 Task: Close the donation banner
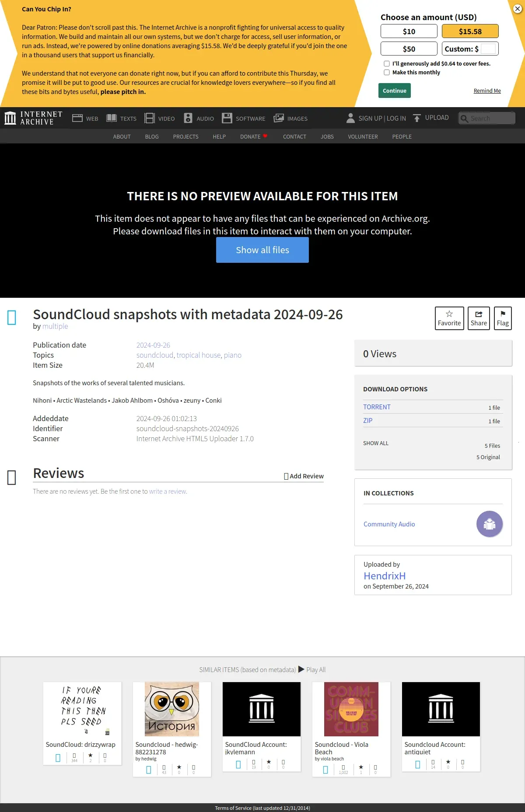518,8
